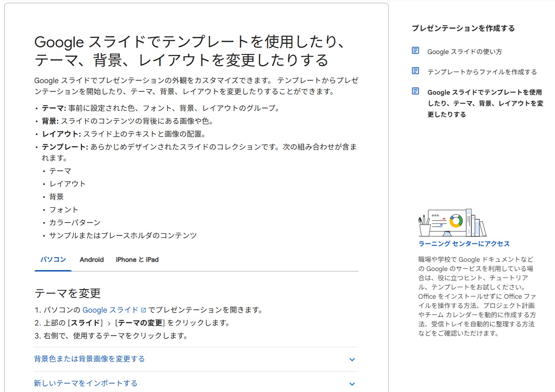Viewport: 555px width, 392px height.
Task: Click the Learning Center description paragraph
Action: [477, 296]
